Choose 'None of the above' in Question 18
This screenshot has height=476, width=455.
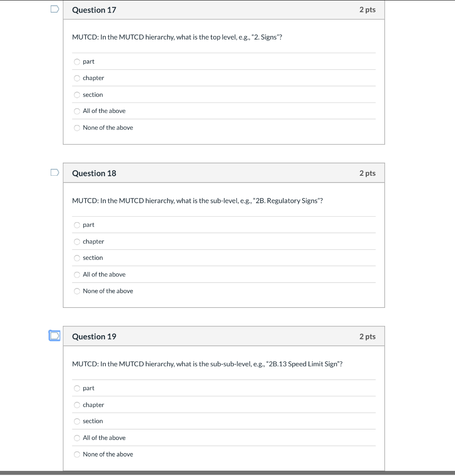click(x=77, y=291)
